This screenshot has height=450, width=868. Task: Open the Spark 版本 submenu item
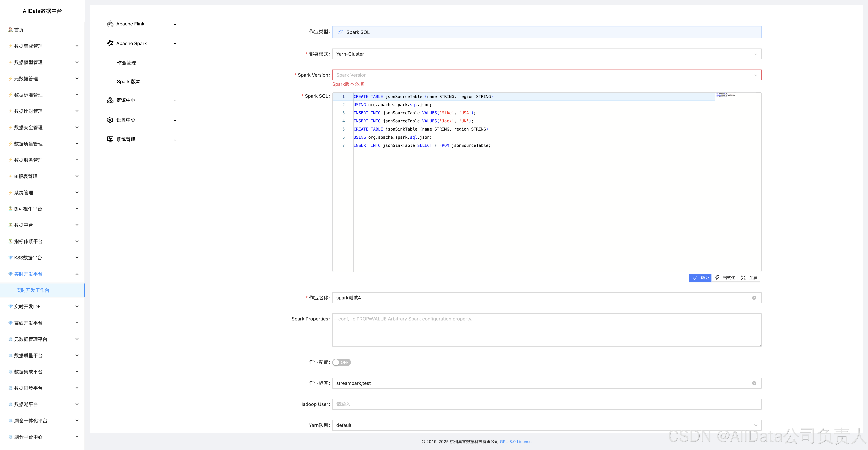(x=129, y=82)
